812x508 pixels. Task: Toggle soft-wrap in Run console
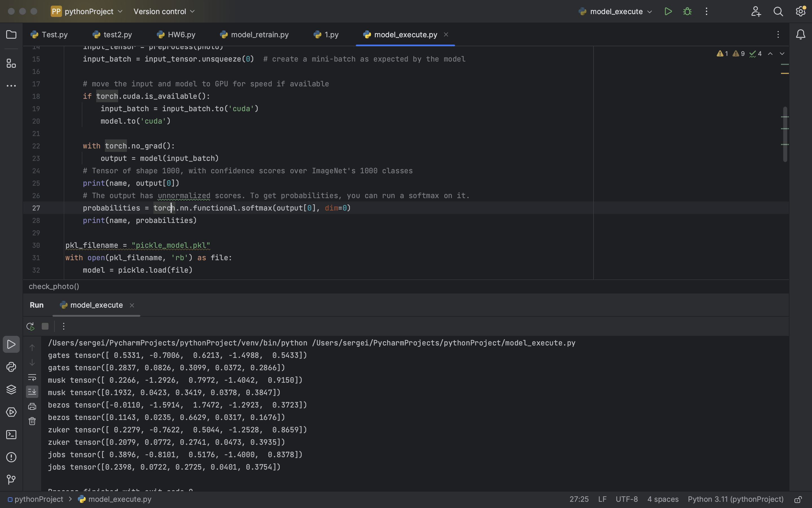(32, 377)
